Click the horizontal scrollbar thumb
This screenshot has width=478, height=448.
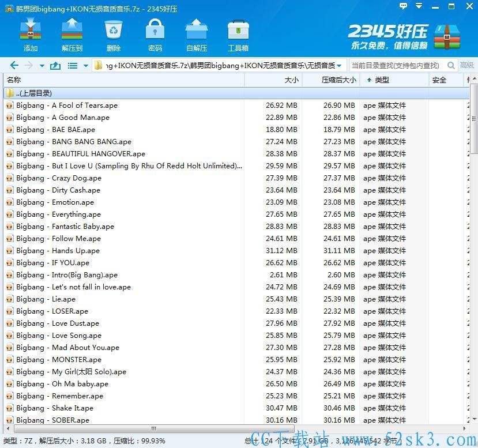(x=154, y=428)
